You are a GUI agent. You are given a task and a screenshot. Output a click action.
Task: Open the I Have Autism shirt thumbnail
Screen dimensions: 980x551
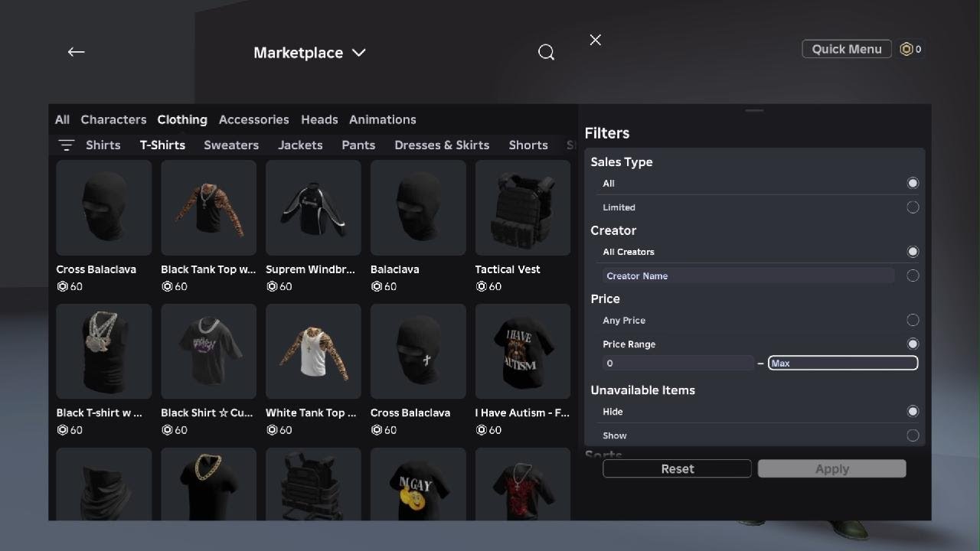[x=523, y=351]
